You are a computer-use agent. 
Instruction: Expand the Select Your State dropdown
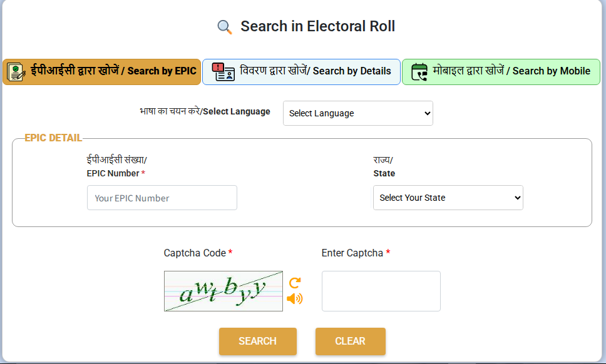pos(448,198)
